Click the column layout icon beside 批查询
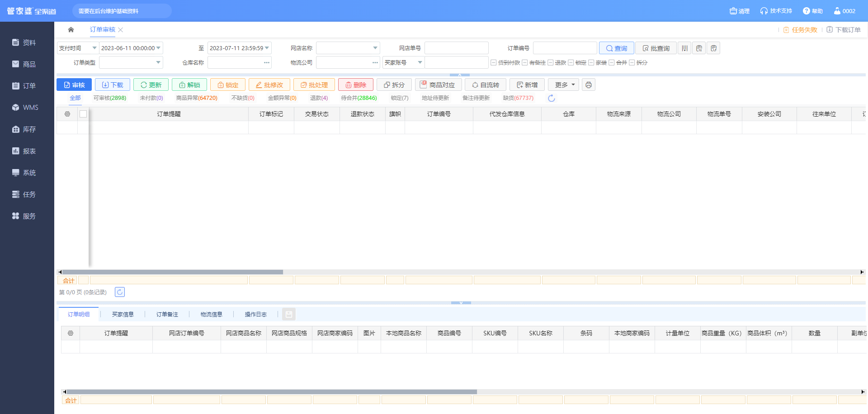Image resolution: width=868 pixels, height=414 pixels. click(685, 48)
